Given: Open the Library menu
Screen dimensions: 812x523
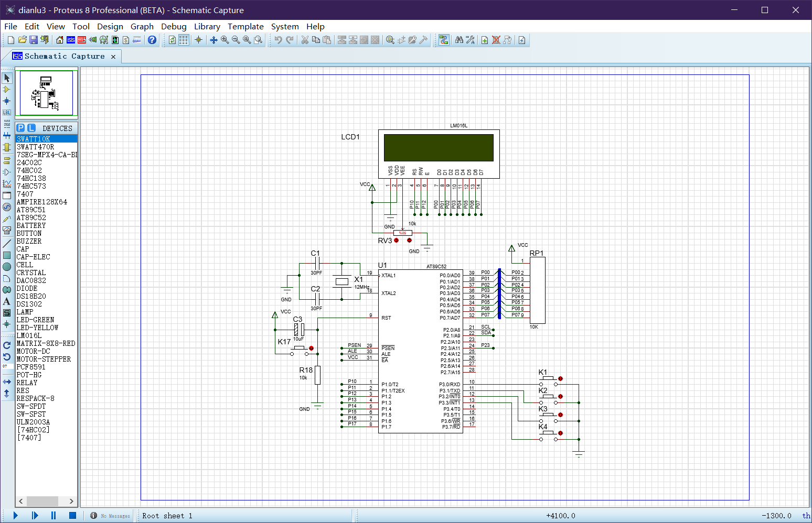Looking at the screenshot, I should pos(207,26).
